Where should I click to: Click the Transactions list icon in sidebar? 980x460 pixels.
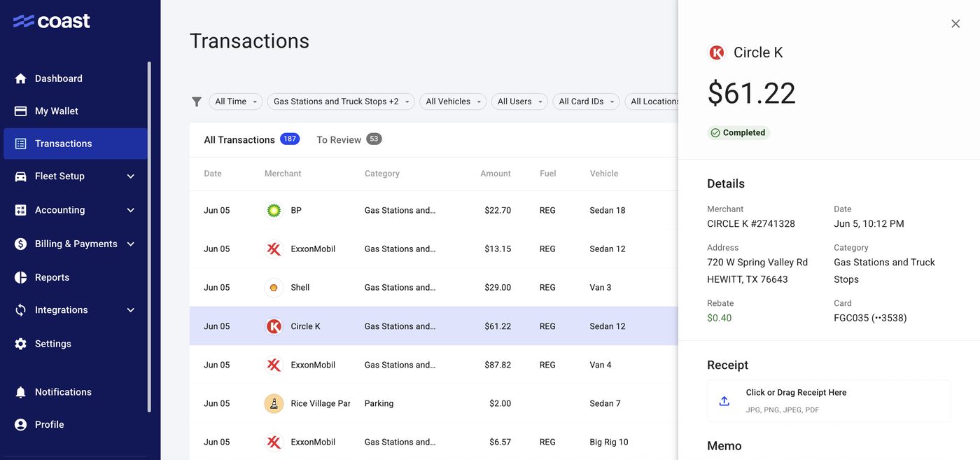(x=21, y=144)
